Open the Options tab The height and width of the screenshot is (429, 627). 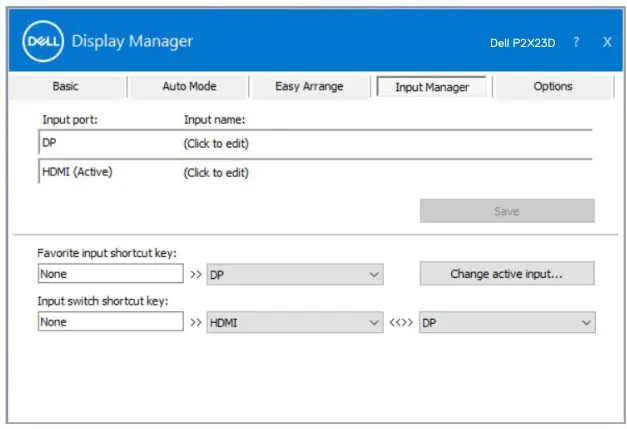click(x=553, y=86)
